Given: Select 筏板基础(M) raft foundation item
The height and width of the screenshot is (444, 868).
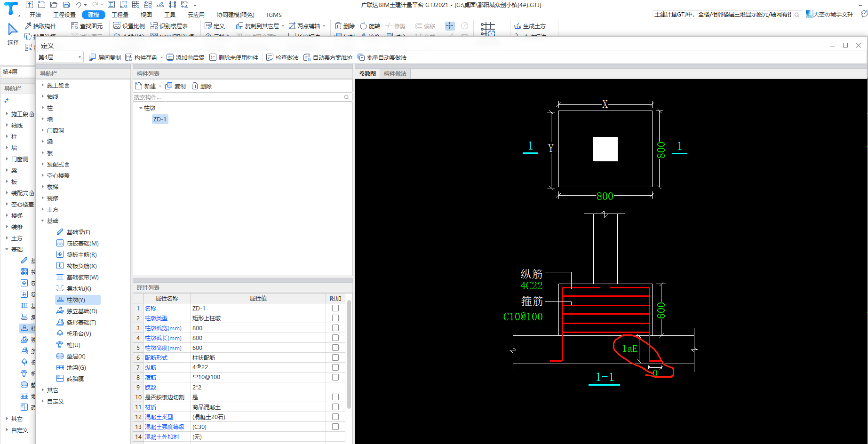Looking at the screenshot, I should coord(78,243).
